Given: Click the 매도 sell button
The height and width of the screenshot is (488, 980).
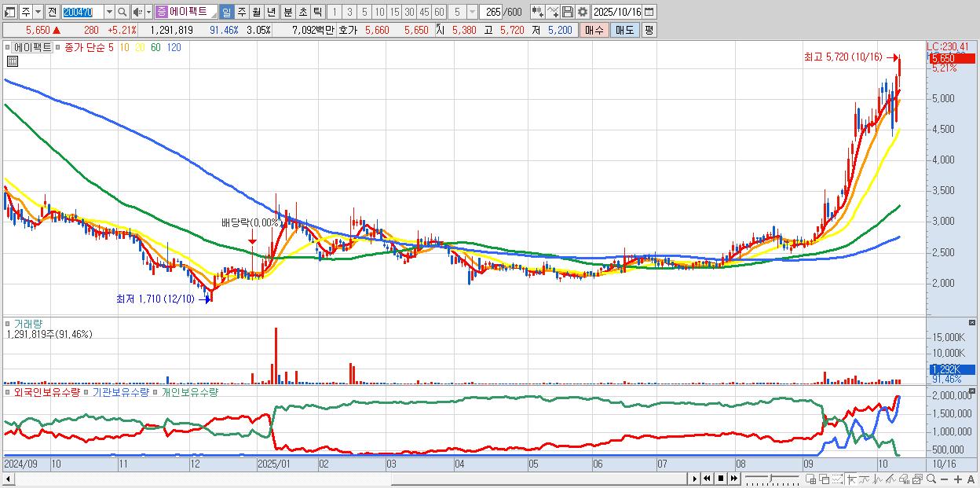Looking at the screenshot, I should (x=625, y=30).
